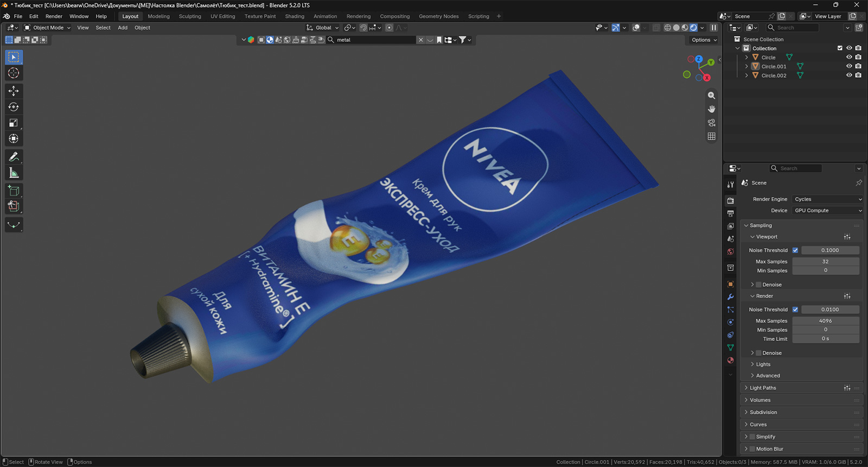Open the Output properties tab
868x467 pixels.
pos(731,213)
